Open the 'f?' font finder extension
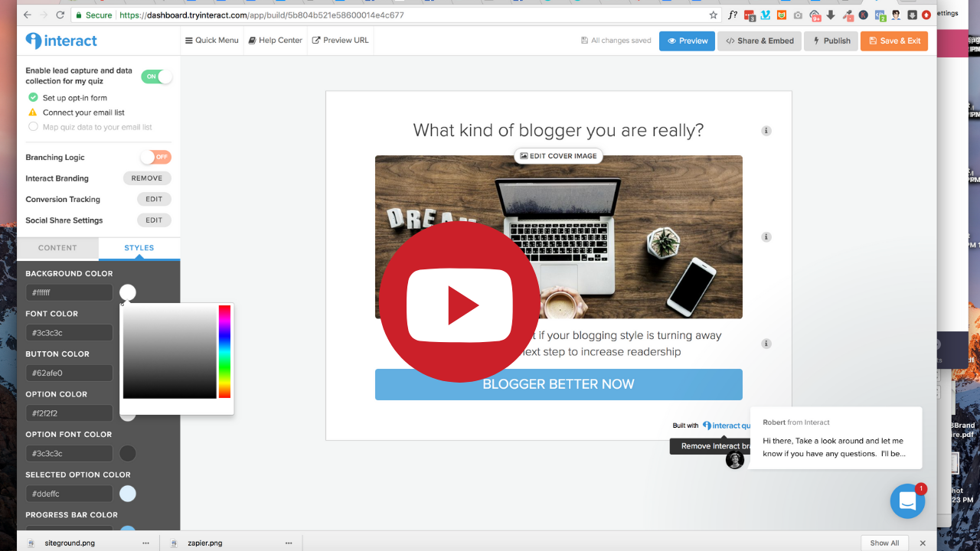The height and width of the screenshot is (551, 980). (x=733, y=15)
